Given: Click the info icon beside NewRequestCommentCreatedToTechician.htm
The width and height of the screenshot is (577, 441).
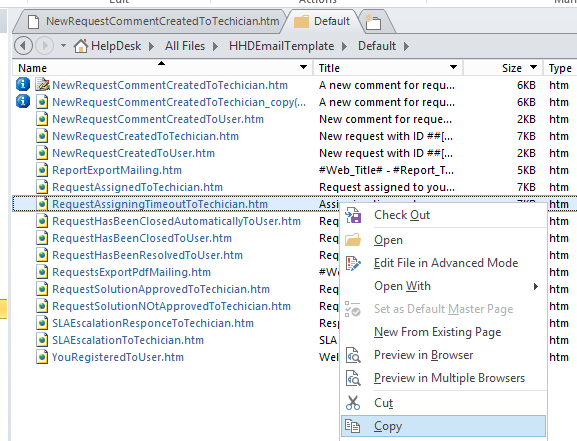Looking at the screenshot, I should (22, 84).
